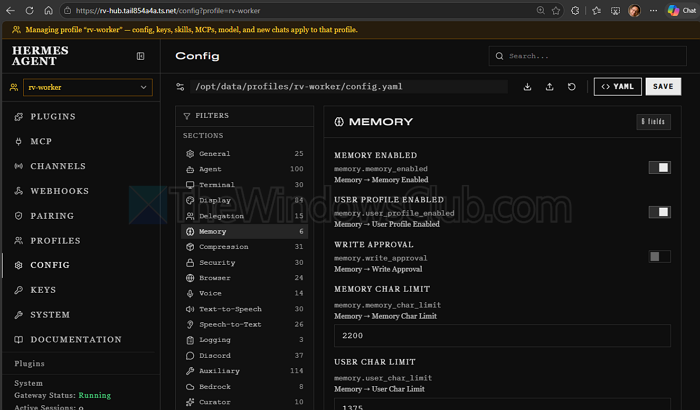Select the Bedrock section
This screenshot has height=410, width=700.
click(245, 387)
